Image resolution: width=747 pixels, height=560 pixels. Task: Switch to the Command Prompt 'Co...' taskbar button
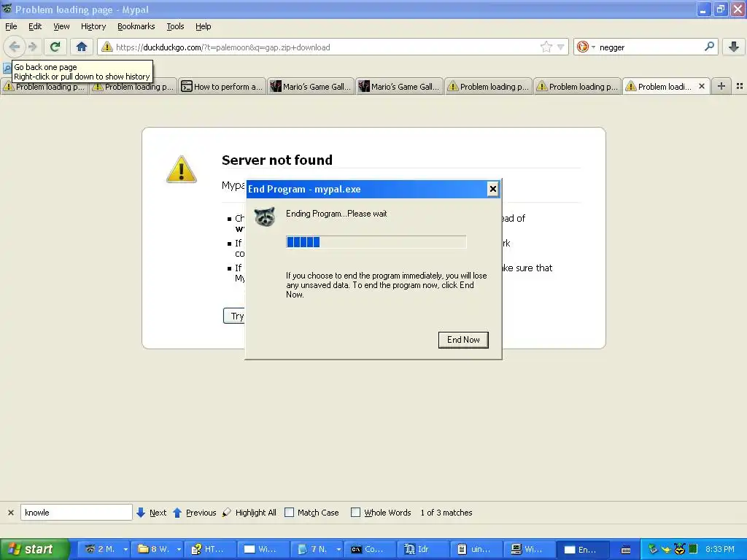click(x=371, y=549)
